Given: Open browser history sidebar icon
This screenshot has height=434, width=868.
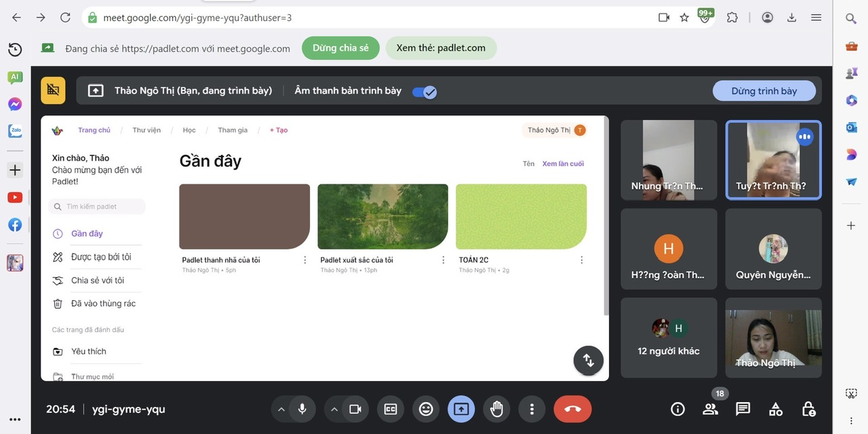Looking at the screenshot, I should tap(15, 49).
